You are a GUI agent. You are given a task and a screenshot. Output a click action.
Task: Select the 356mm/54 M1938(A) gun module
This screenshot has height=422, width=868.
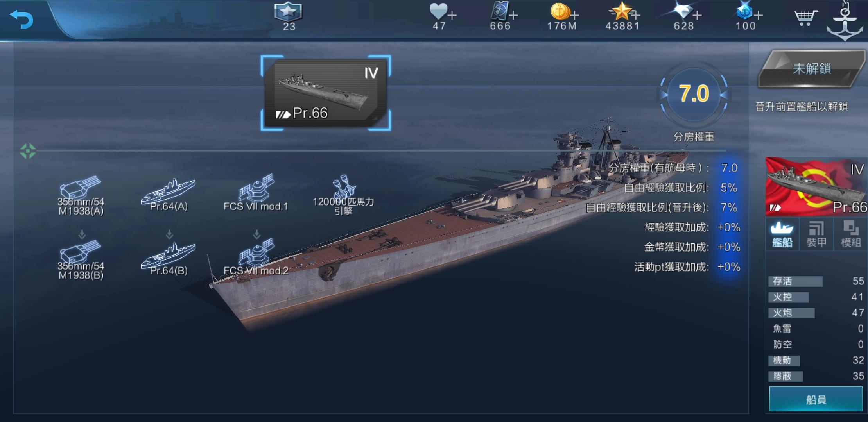click(81, 195)
